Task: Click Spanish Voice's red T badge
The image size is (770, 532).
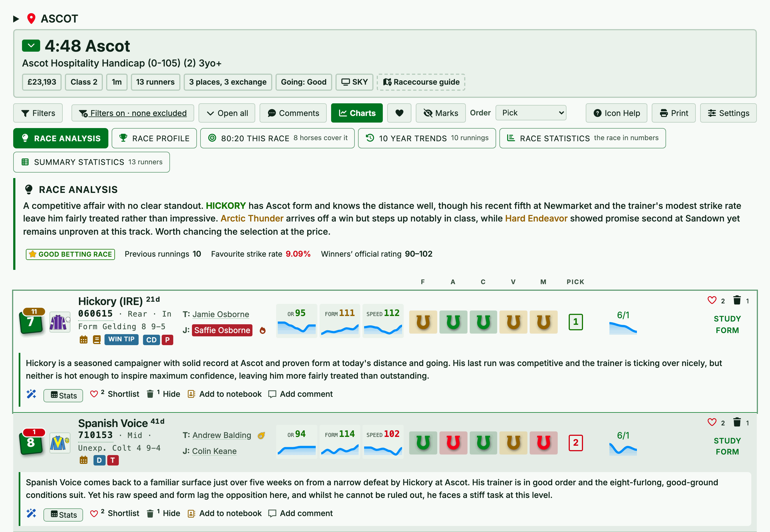Action: tap(113, 460)
